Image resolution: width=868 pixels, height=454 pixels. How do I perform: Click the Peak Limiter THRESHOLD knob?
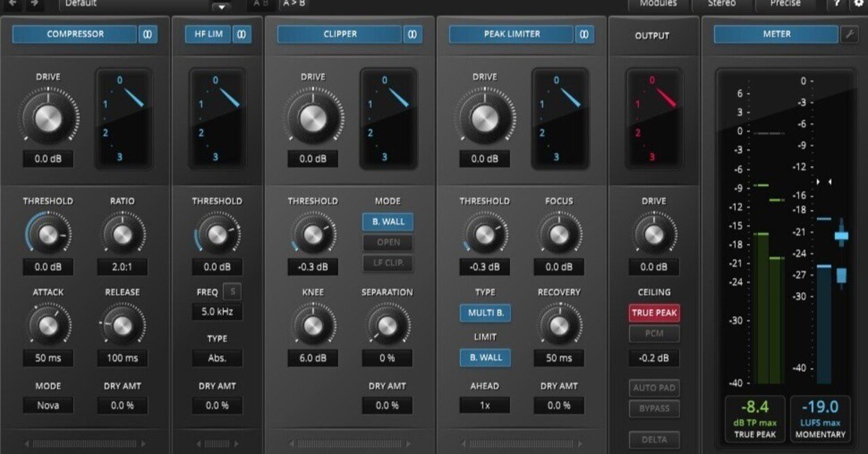point(485,235)
